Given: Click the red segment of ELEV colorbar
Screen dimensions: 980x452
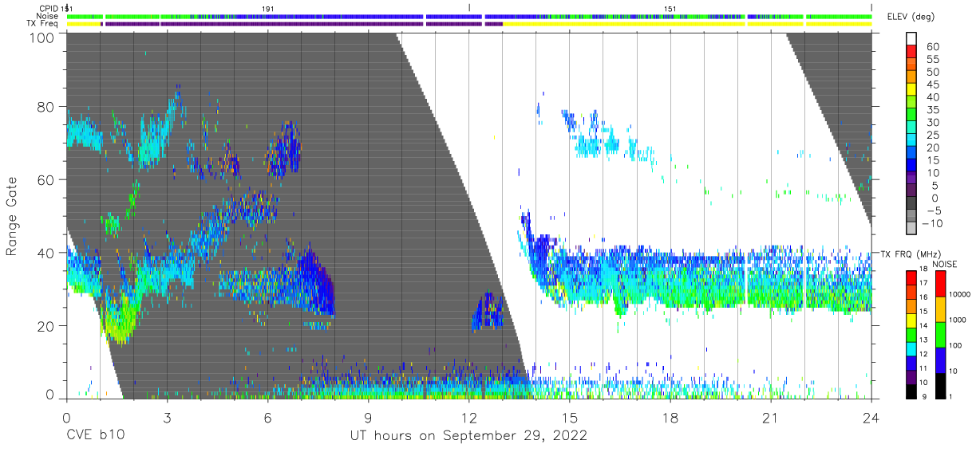Looking at the screenshot, I should coord(911,53).
